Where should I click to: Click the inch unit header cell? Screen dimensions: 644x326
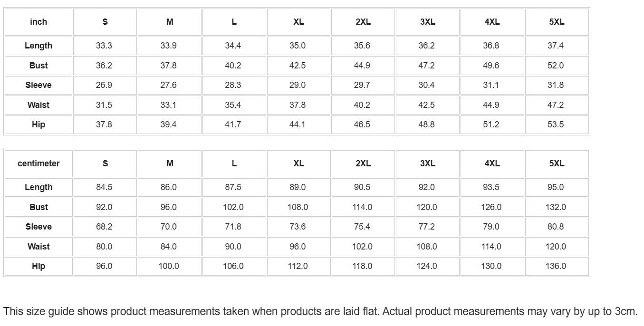tap(38, 22)
